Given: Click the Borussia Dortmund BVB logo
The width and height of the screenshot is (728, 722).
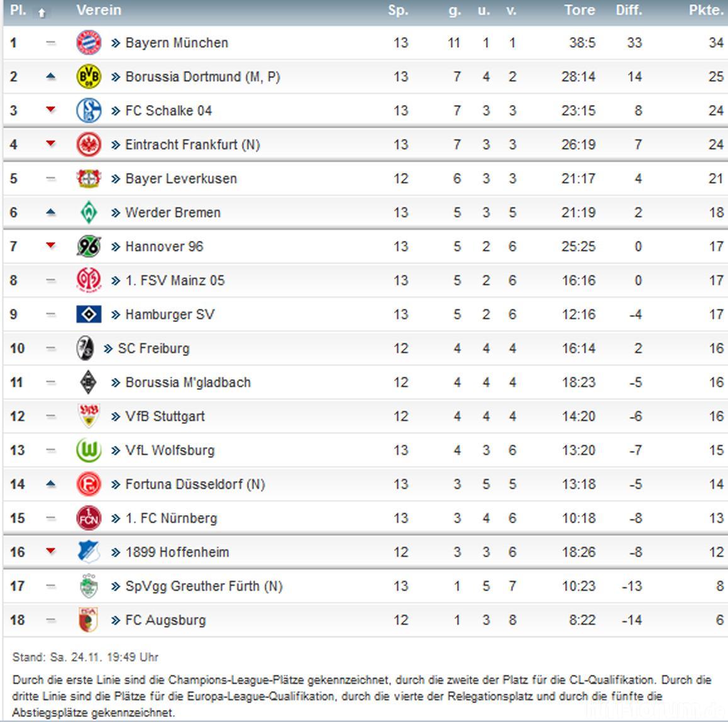Looking at the screenshot, I should (89, 77).
